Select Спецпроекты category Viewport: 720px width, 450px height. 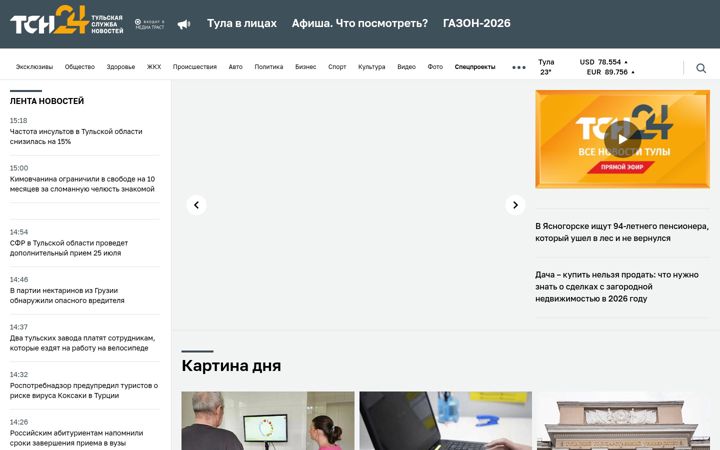475,67
